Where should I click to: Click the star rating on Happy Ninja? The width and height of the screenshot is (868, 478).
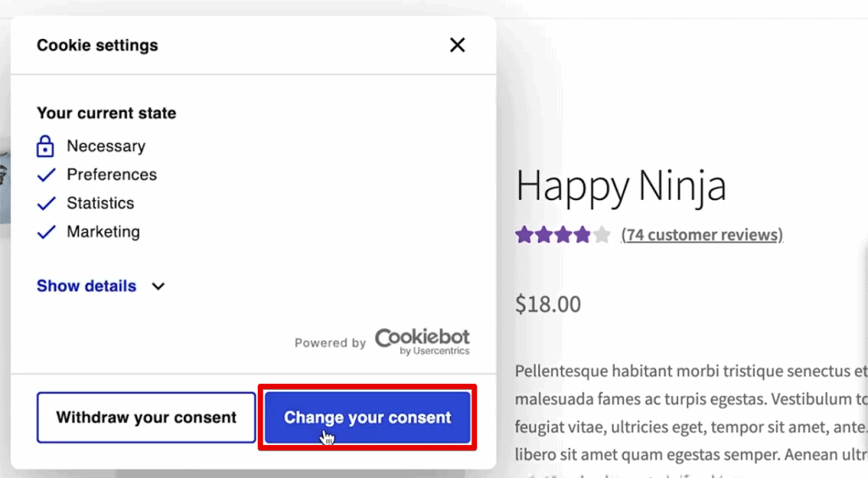click(563, 235)
